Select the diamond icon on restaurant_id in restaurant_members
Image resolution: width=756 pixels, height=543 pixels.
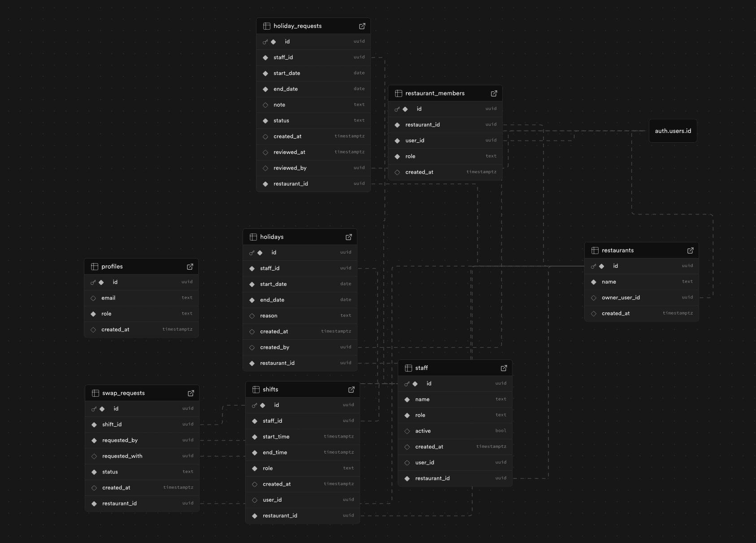point(397,124)
